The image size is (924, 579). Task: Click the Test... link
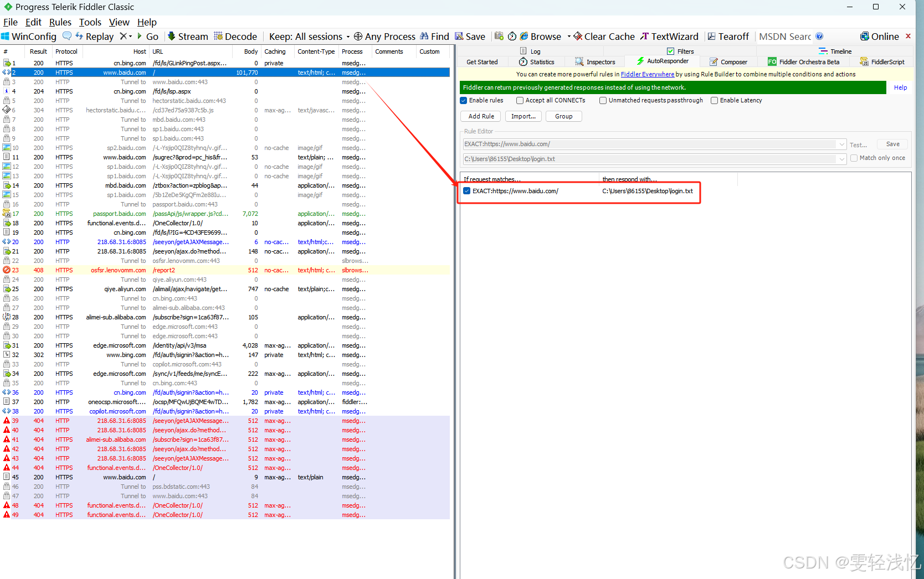pyautogui.click(x=858, y=145)
